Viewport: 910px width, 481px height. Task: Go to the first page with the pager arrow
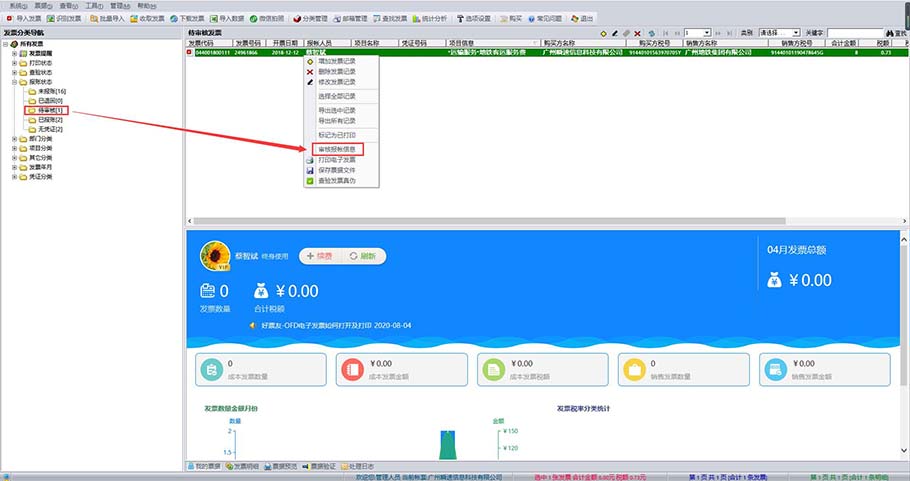pos(666,34)
